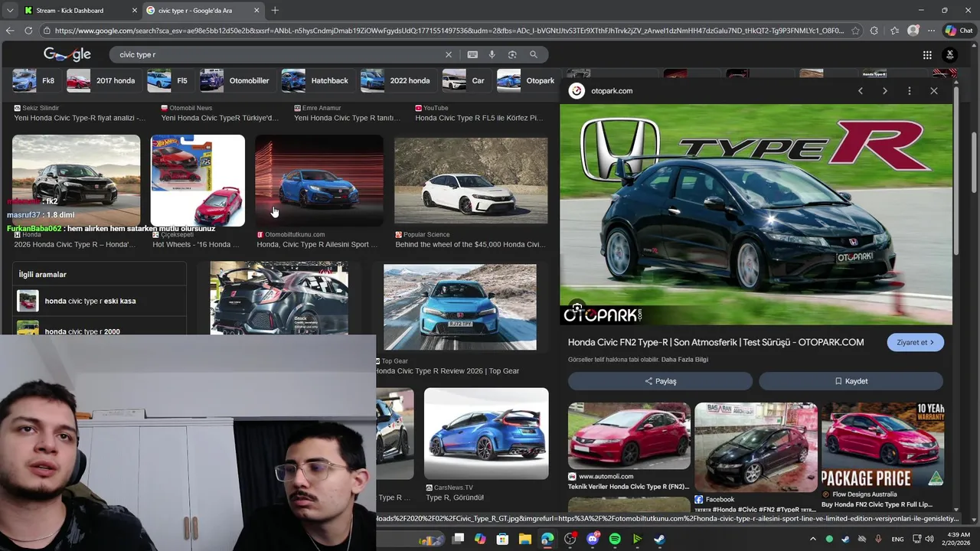Open Microsoft Store from the taskbar
980x551 pixels.
point(503,540)
